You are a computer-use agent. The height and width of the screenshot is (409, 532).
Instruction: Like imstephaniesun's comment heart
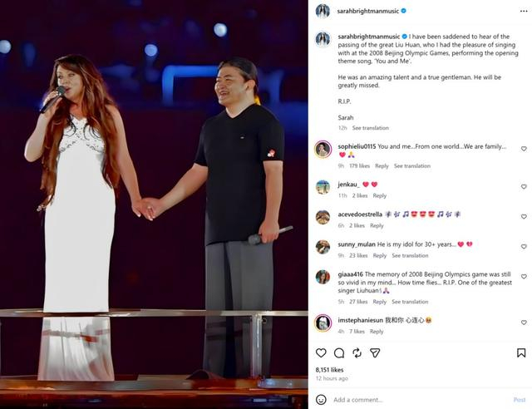524,323
